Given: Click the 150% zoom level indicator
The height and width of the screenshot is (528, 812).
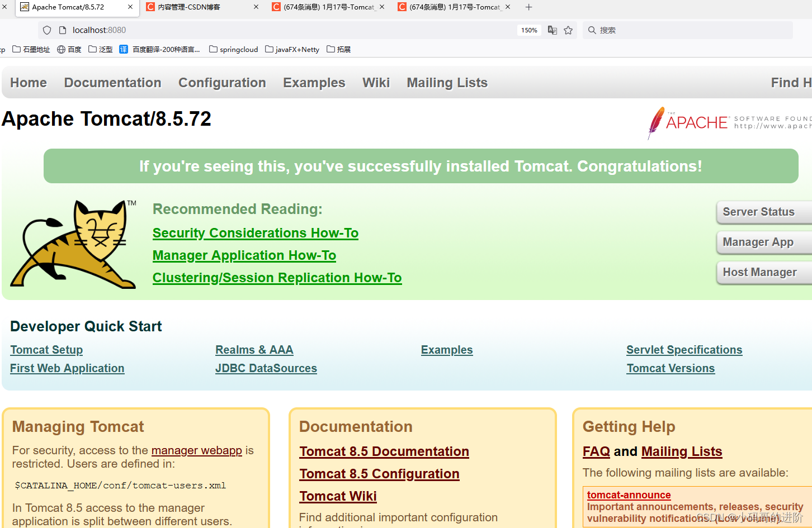Looking at the screenshot, I should (x=529, y=30).
